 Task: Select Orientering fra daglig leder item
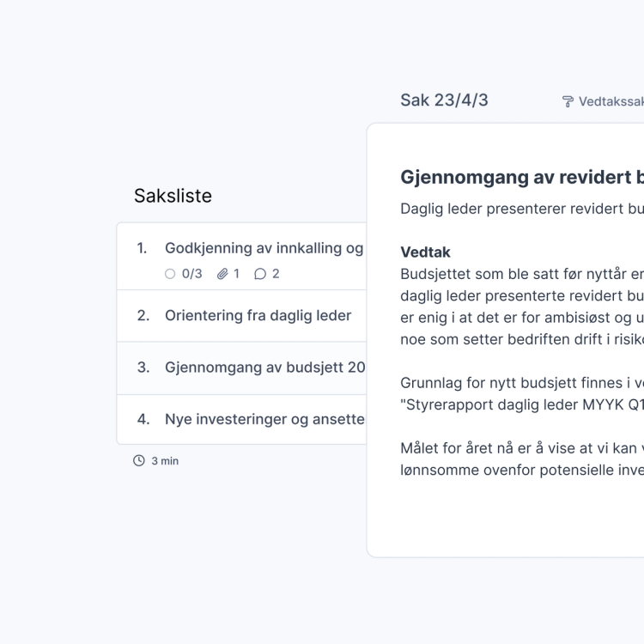(x=258, y=316)
